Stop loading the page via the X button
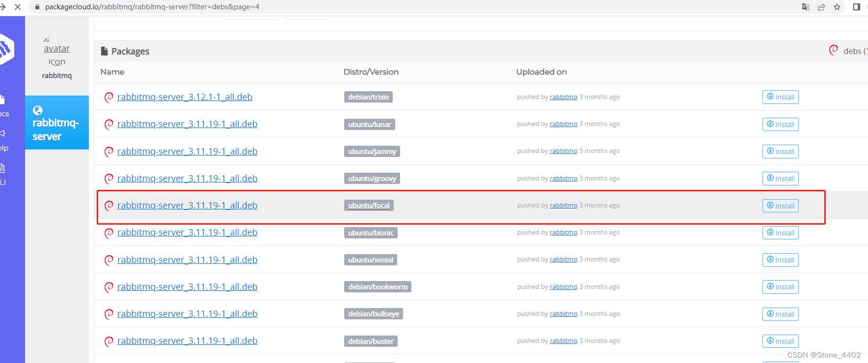 [x=17, y=7]
